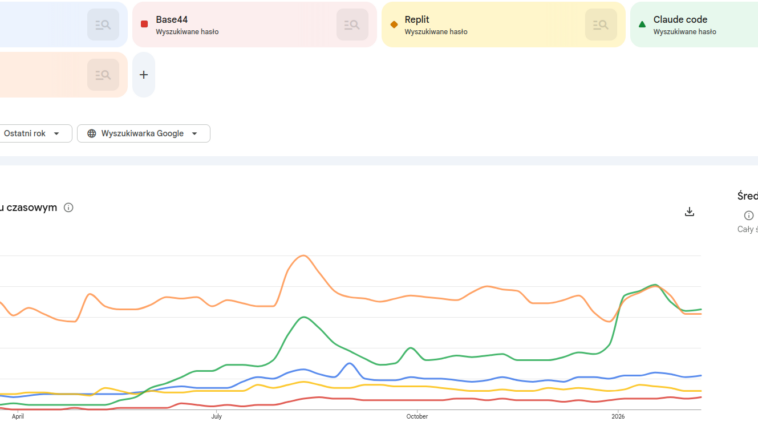
Task: Add a new comparison term with plus button
Action: (x=143, y=75)
